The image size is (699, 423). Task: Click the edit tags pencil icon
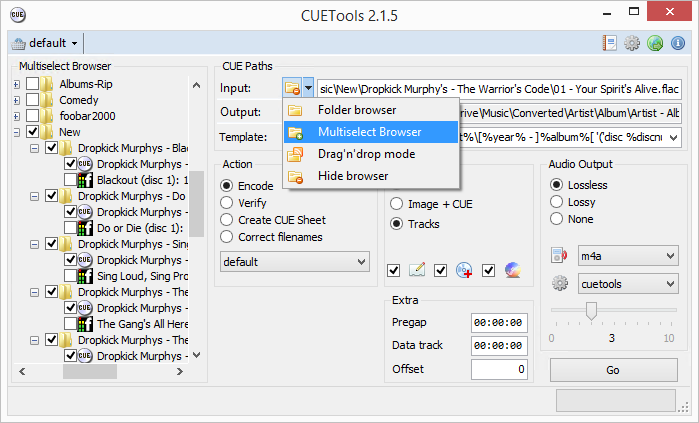(x=417, y=270)
